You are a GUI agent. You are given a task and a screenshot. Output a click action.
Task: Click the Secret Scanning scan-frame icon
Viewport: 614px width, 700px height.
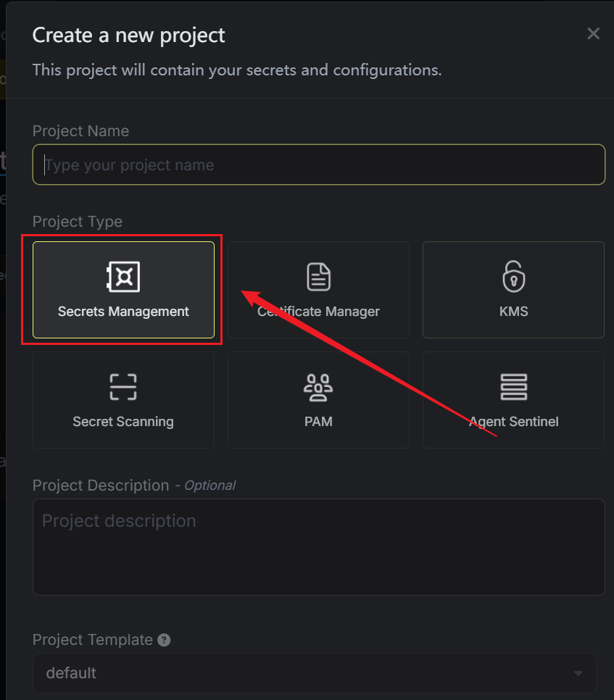(x=123, y=387)
